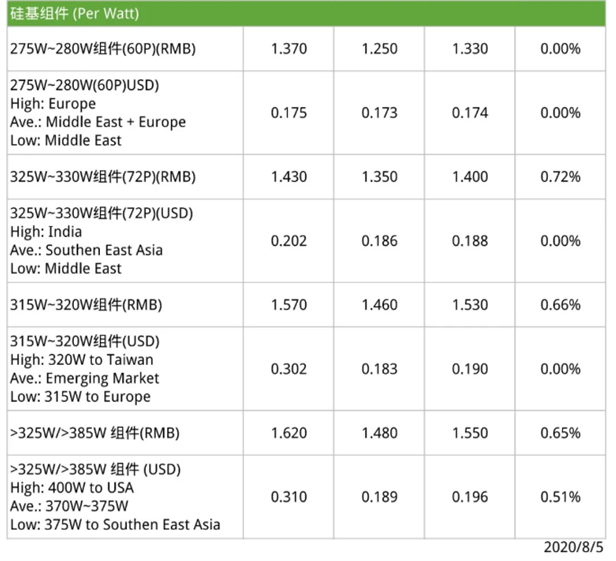Image resolution: width=616 pixels, height=561 pixels.
Task: Select the 0.183 value cell
Action: (378, 369)
